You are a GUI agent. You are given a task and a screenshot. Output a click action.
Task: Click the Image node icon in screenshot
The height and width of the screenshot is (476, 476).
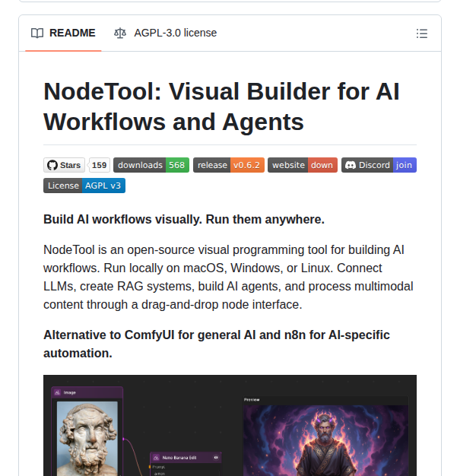tap(57, 392)
